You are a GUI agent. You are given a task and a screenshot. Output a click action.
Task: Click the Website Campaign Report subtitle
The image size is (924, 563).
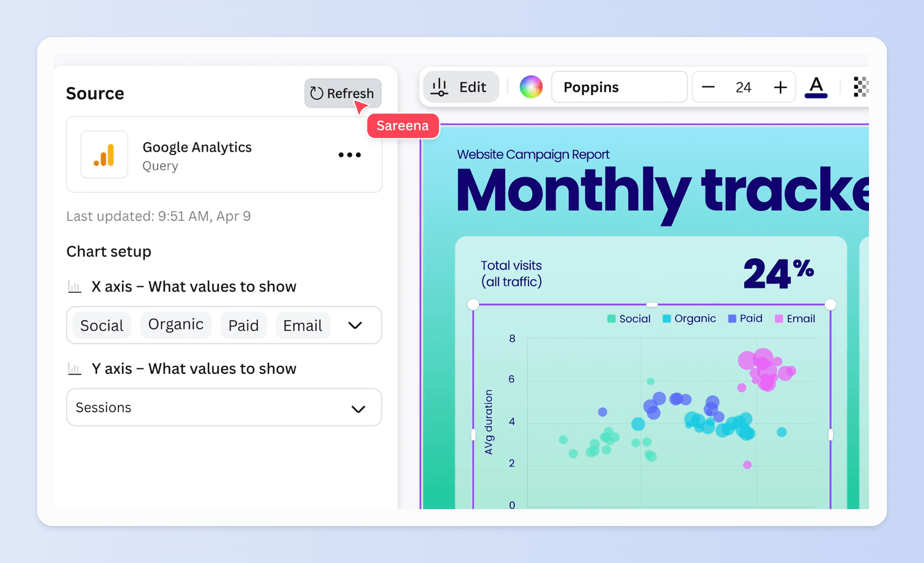(533, 154)
